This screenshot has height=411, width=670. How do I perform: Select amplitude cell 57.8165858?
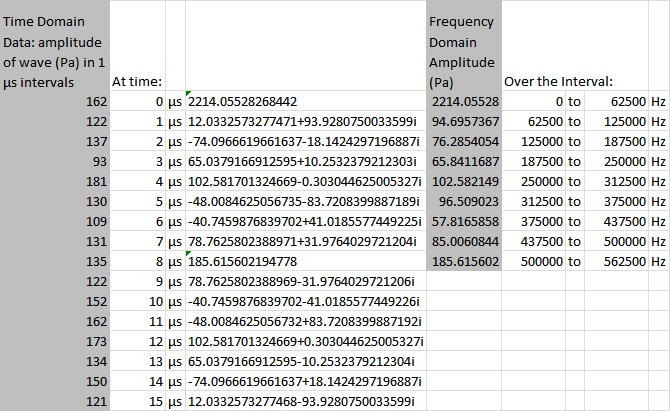click(464, 221)
